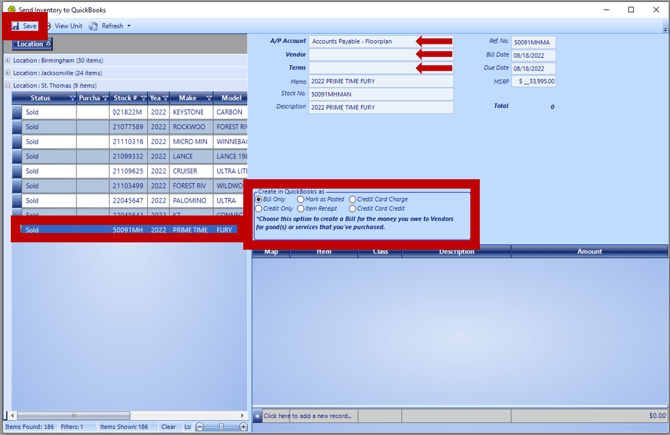
Task: Click the View Unit toolbar icon
Action: 48,26
